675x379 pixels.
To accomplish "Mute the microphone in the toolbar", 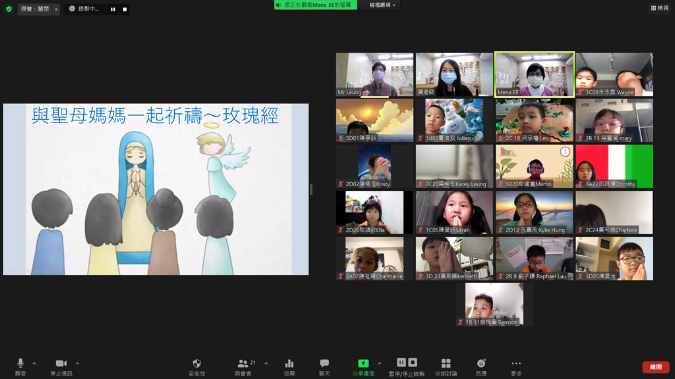I will pyautogui.click(x=20, y=367).
